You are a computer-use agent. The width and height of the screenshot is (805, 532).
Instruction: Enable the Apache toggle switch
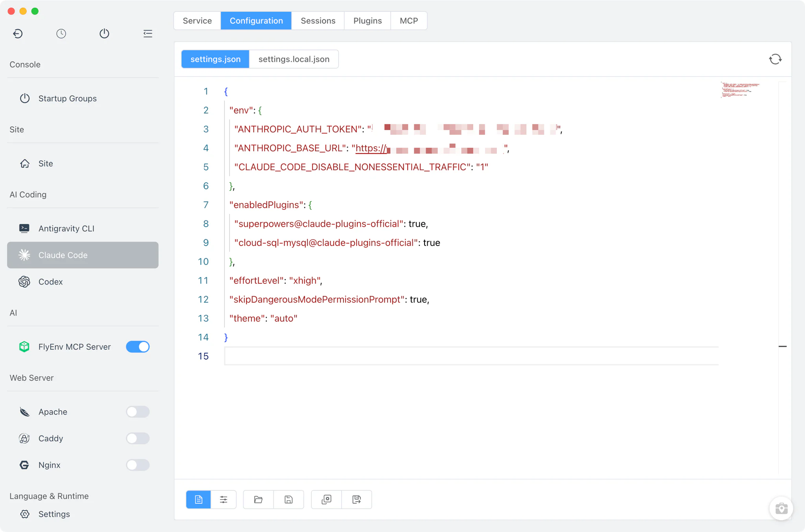click(x=138, y=412)
